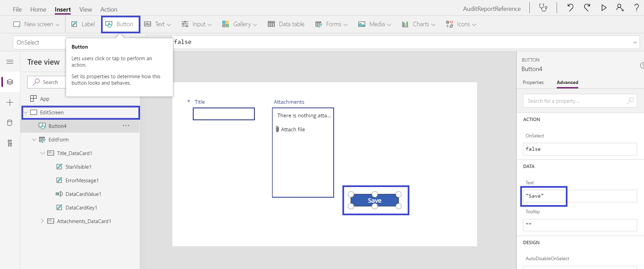Viewport: 644px width, 269px height.
Task: Open the Tree view layers icon
Action: pos(10,82)
